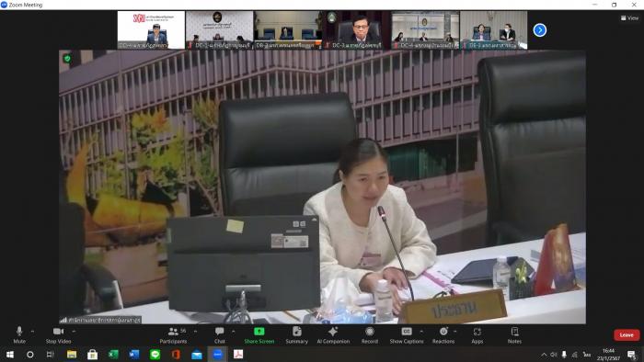Open meeting Summary
Image resolution: width=644 pixels, height=362 pixels.
(x=296, y=334)
